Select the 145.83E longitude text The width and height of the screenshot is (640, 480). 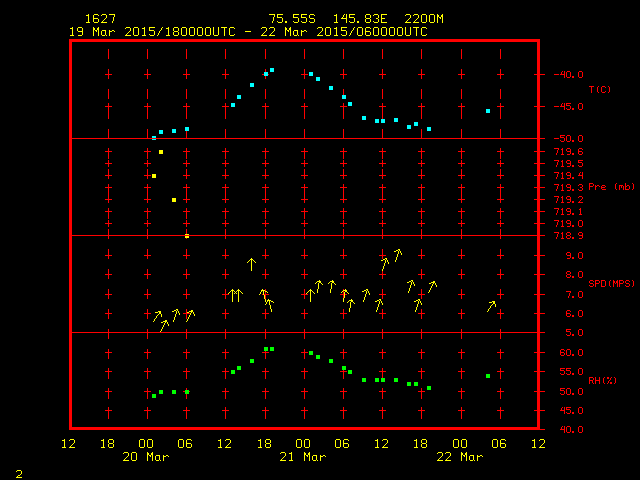pos(364,19)
